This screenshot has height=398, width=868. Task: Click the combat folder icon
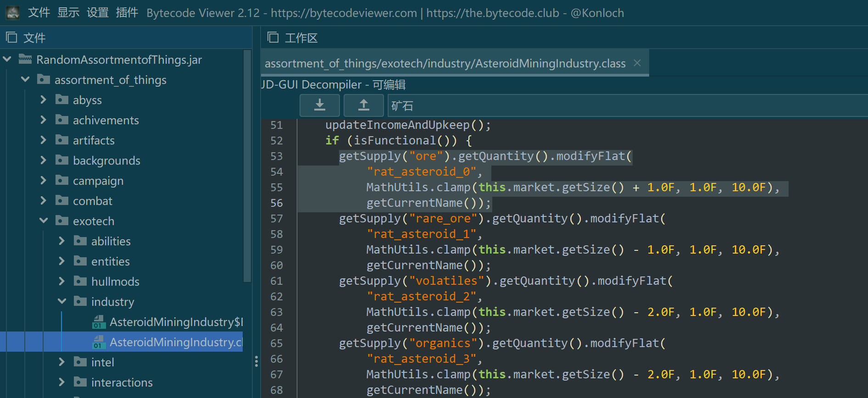pos(62,200)
